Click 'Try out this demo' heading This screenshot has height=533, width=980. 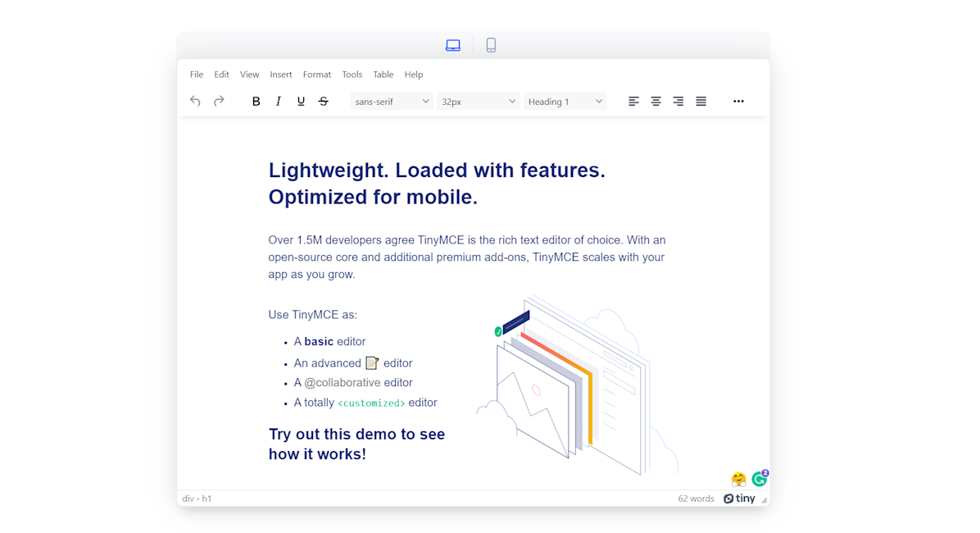(357, 444)
